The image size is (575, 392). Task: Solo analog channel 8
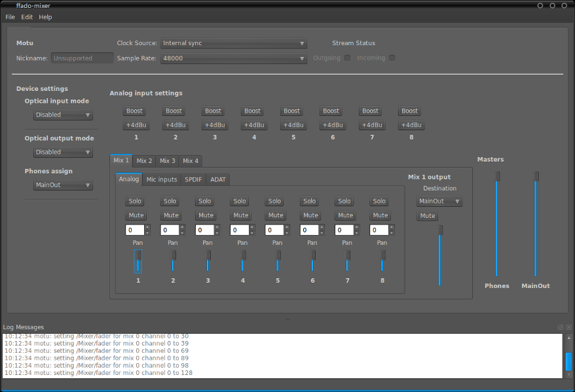click(379, 201)
